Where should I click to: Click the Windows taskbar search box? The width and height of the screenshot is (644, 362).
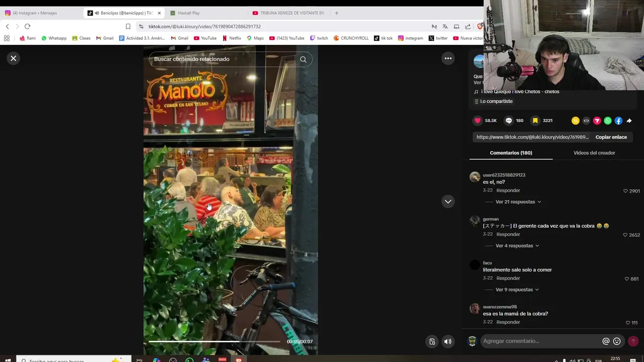point(73,360)
